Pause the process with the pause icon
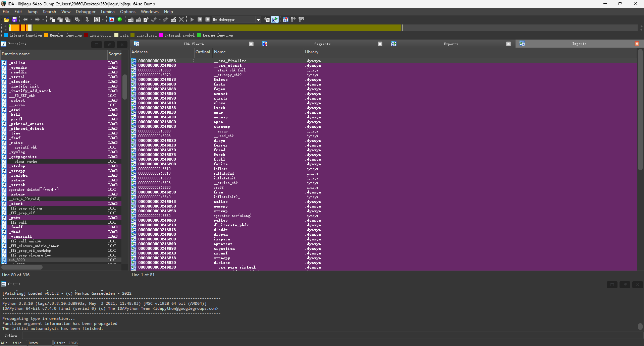The width and height of the screenshot is (644, 346). pos(200,19)
